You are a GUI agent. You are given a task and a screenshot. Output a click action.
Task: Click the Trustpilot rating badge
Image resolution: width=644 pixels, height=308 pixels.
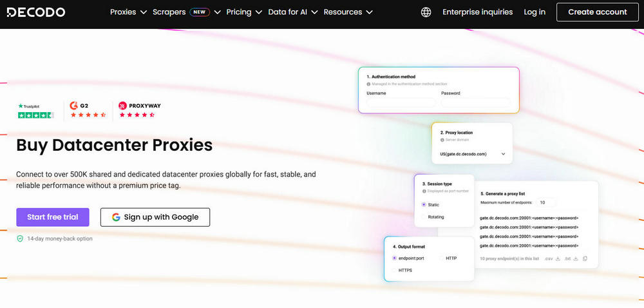coord(35,111)
